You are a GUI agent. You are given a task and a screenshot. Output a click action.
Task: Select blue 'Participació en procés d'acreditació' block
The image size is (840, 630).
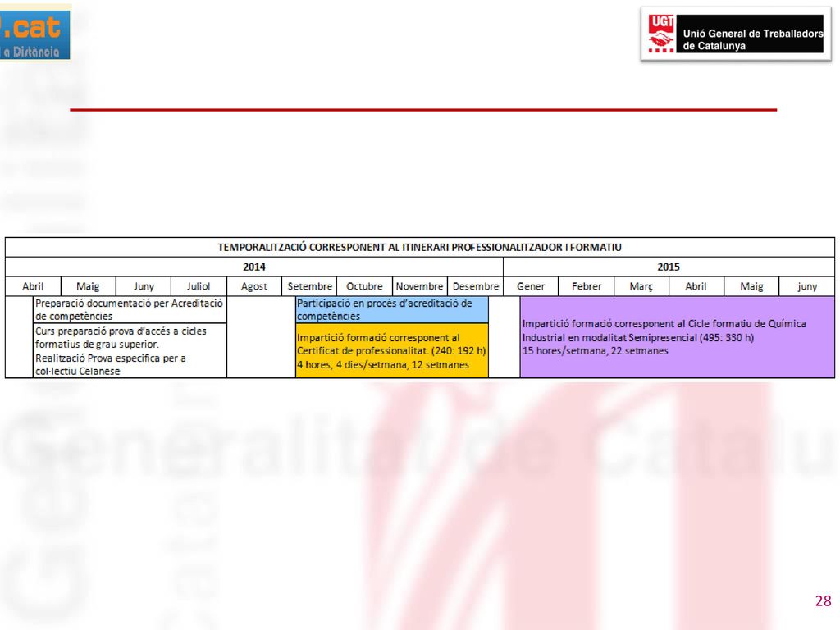[x=391, y=309]
